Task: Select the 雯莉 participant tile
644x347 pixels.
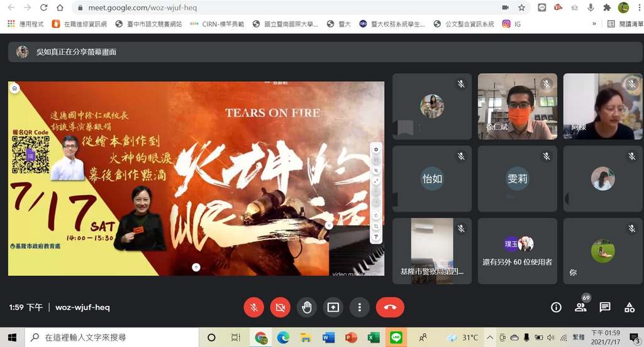Action: [x=518, y=178]
